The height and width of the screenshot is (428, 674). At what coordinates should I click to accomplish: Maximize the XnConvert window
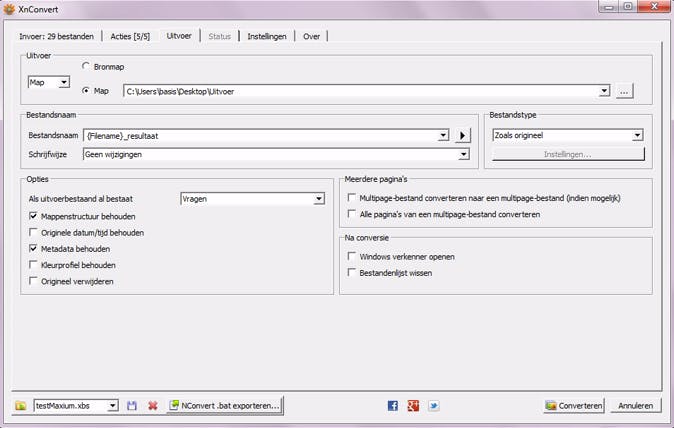click(628, 6)
